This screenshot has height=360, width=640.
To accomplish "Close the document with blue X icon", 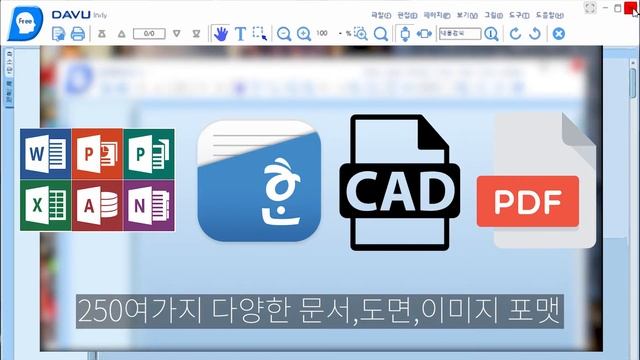I will pos(559,33).
